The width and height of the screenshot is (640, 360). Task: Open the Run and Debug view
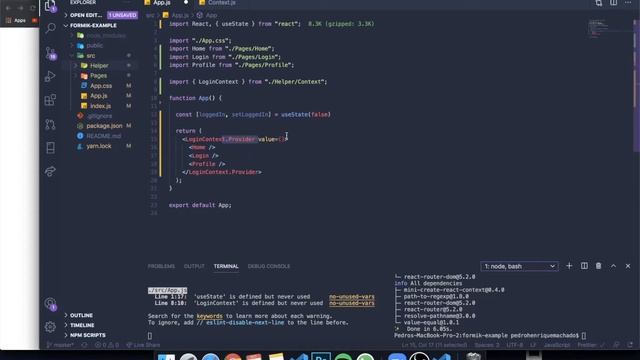click(50, 76)
